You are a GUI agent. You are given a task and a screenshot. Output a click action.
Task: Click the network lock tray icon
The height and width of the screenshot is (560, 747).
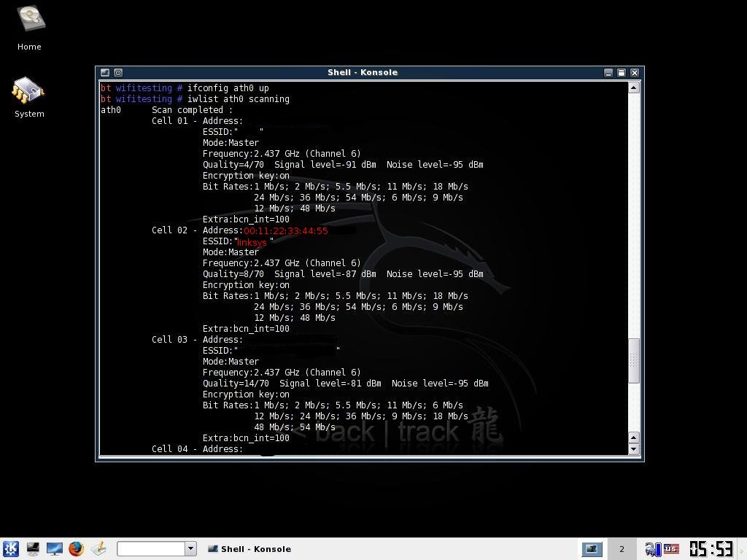(652, 549)
